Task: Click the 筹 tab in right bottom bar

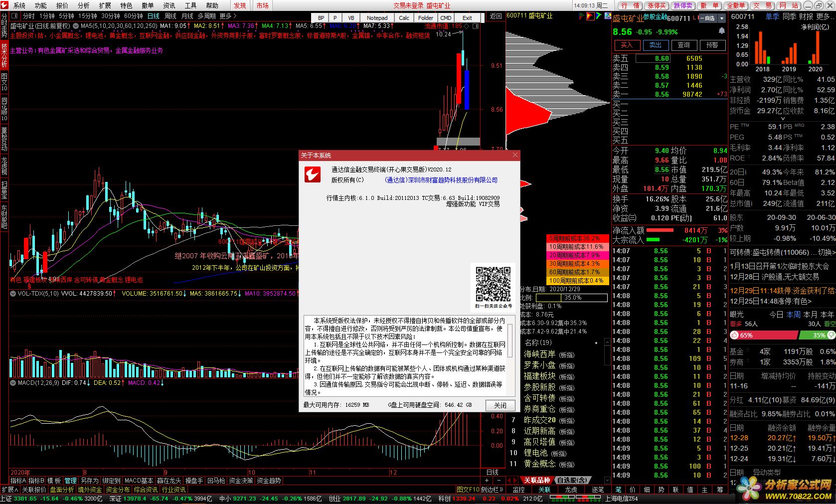Action: pyautogui.click(x=720, y=490)
